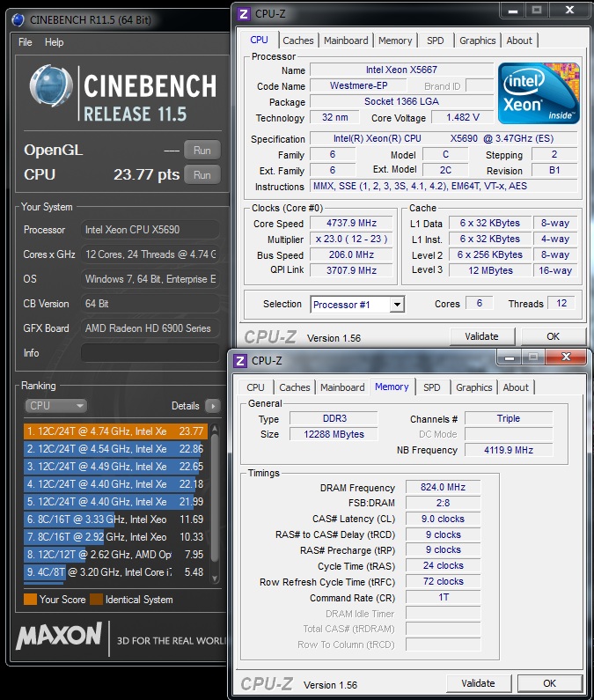Click ranking scrollbar down arrow

pos(215,578)
